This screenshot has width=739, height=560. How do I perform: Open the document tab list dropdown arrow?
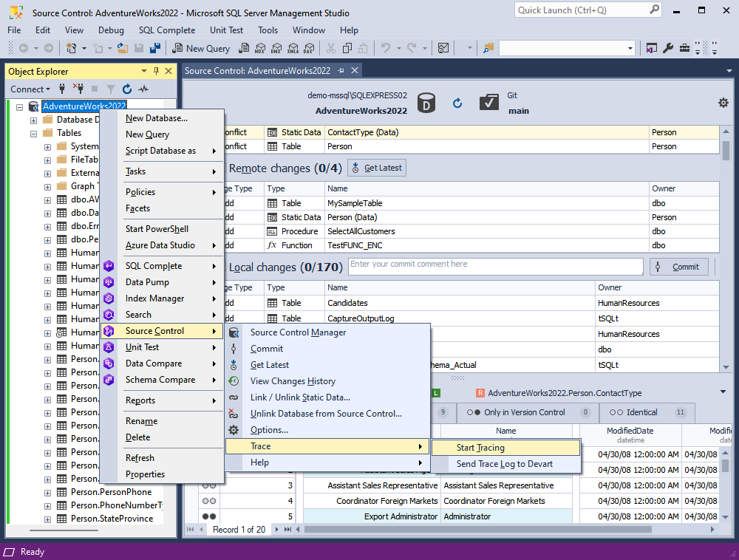729,71
